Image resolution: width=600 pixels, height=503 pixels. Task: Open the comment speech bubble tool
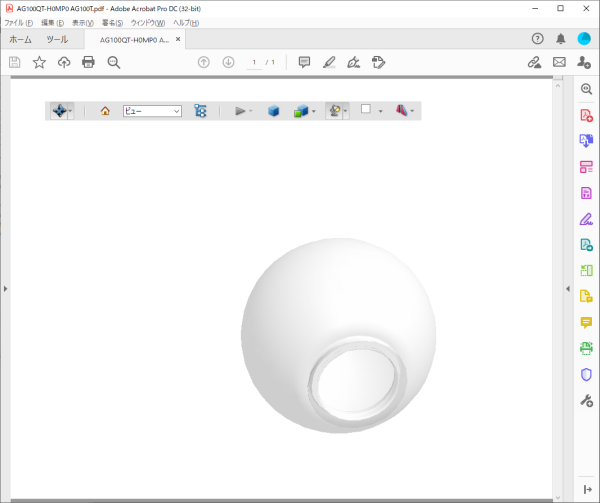pos(305,62)
